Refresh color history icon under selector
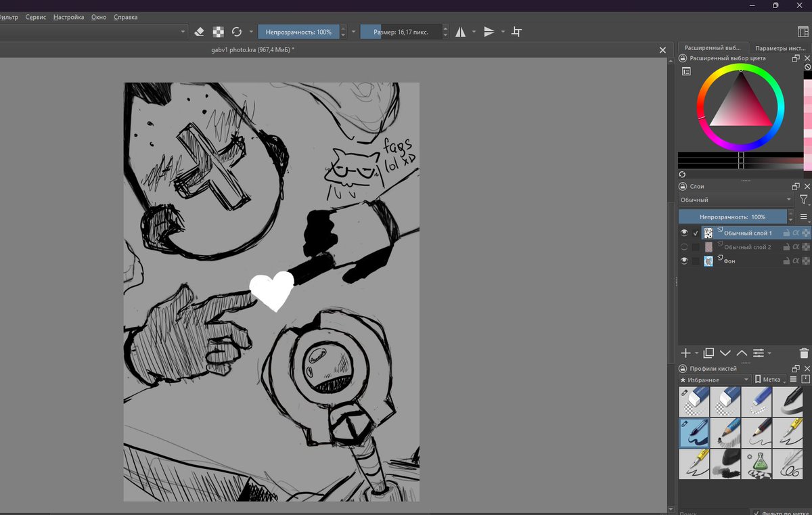 (x=682, y=174)
